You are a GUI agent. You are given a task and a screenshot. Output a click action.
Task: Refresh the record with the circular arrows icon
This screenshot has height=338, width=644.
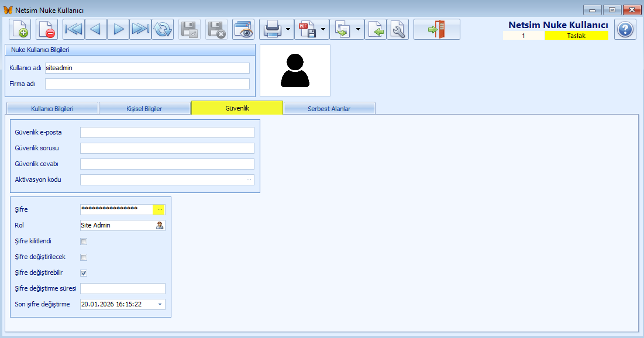162,29
